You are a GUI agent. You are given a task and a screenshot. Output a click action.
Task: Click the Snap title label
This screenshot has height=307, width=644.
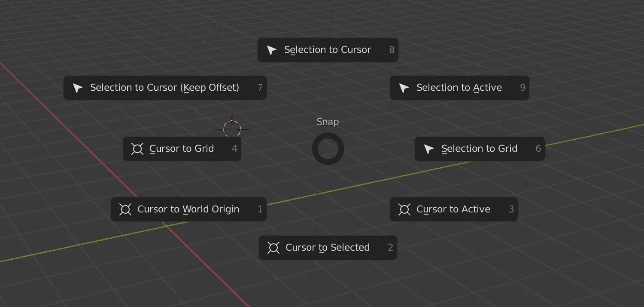(x=328, y=122)
